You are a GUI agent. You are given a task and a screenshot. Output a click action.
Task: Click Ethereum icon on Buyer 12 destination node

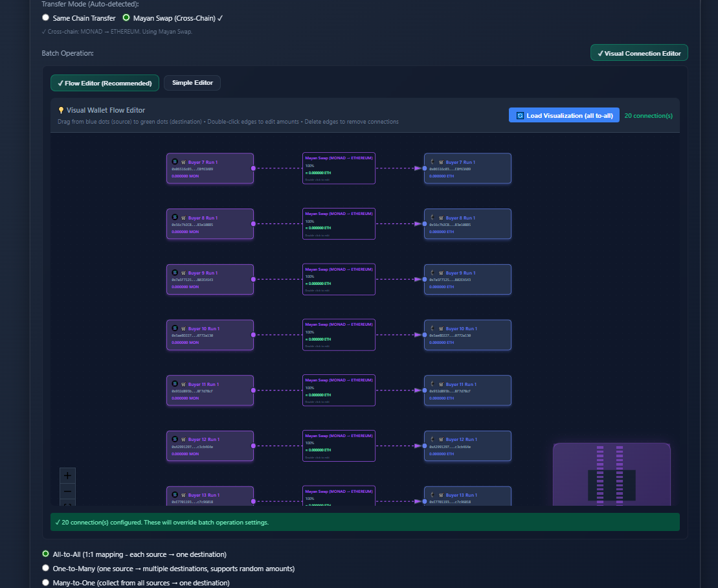tap(432, 439)
